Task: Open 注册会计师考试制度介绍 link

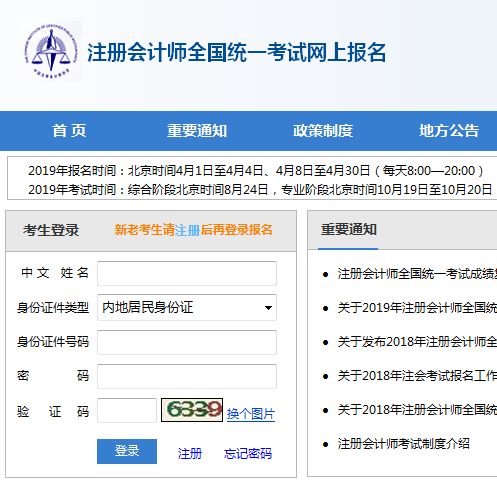Action: pos(403,444)
